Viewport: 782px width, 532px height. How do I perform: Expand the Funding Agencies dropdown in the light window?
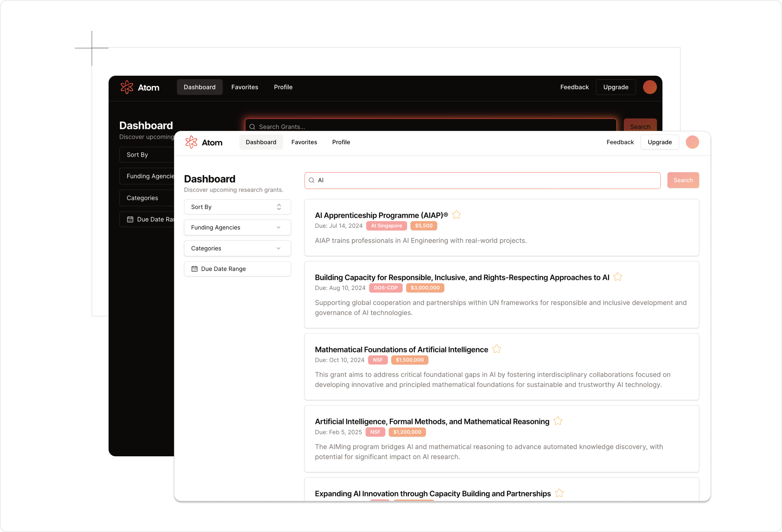(x=237, y=227)
